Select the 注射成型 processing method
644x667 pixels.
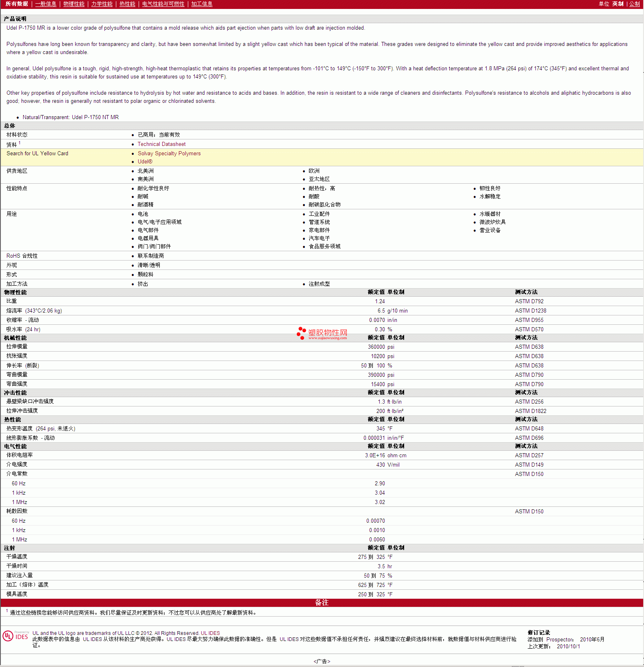point(319,284)
